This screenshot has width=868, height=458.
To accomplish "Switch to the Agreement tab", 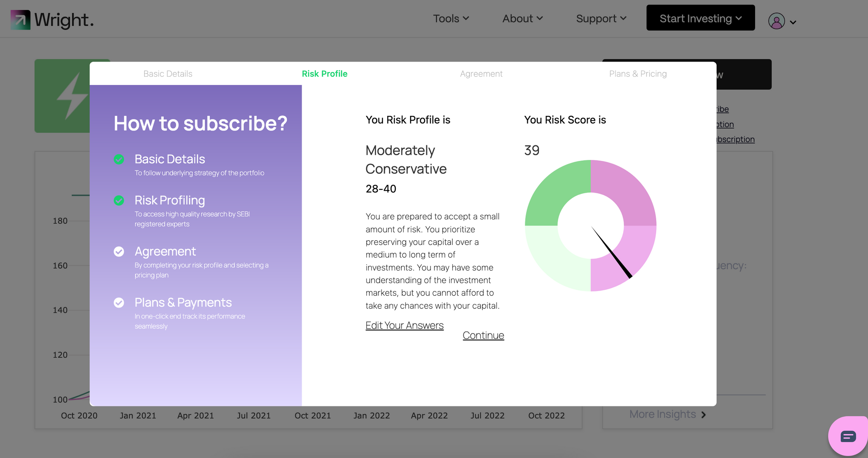I will 481,74.
